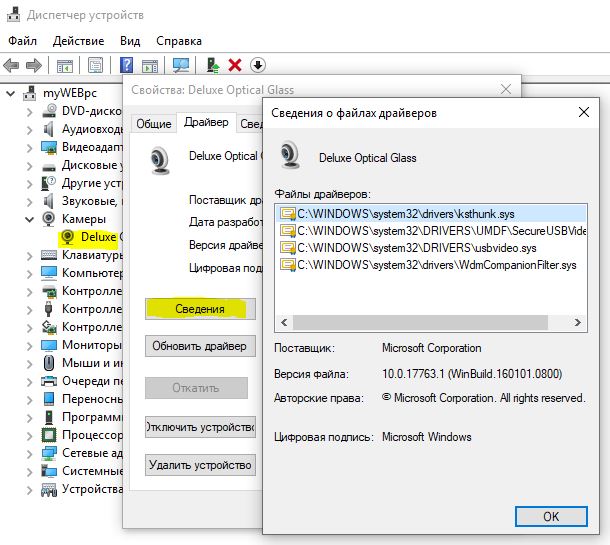Select the DVD drives category icon
The width and height of the screenshot is (610, 545).
click(x=49, y=111)
